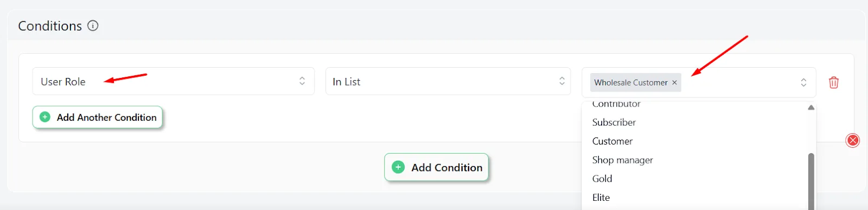Click the red circled X remove icon
This screenshot has height=210, width=868.
click(853, 141)
